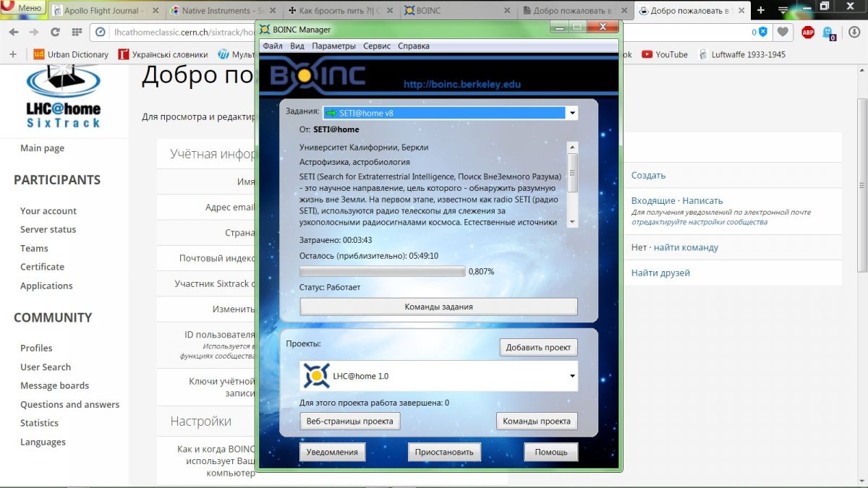Screen dimensions: 868x488
Task: Click the description scrollbar up arrow
Action: coord(573,147)
